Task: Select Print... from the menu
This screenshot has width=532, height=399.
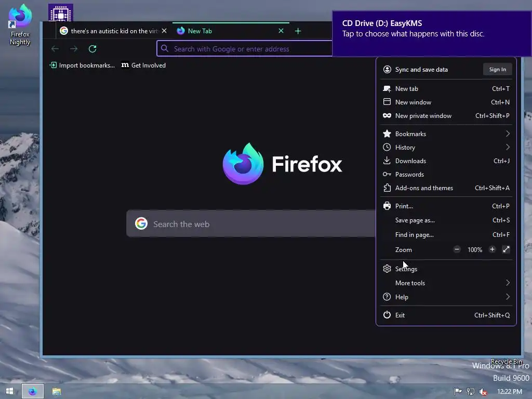Action: tap(446, 206)
